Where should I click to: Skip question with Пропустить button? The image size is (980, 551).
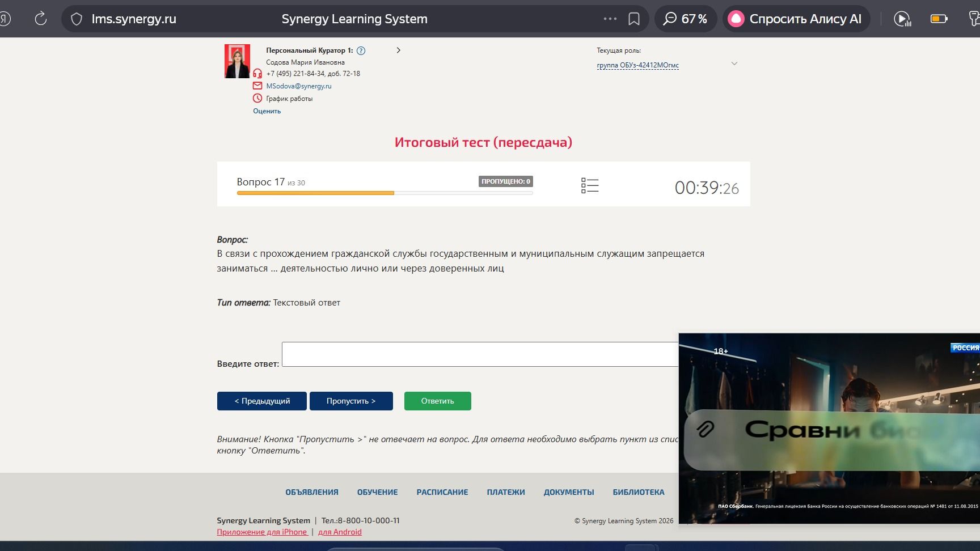(351, 401)
